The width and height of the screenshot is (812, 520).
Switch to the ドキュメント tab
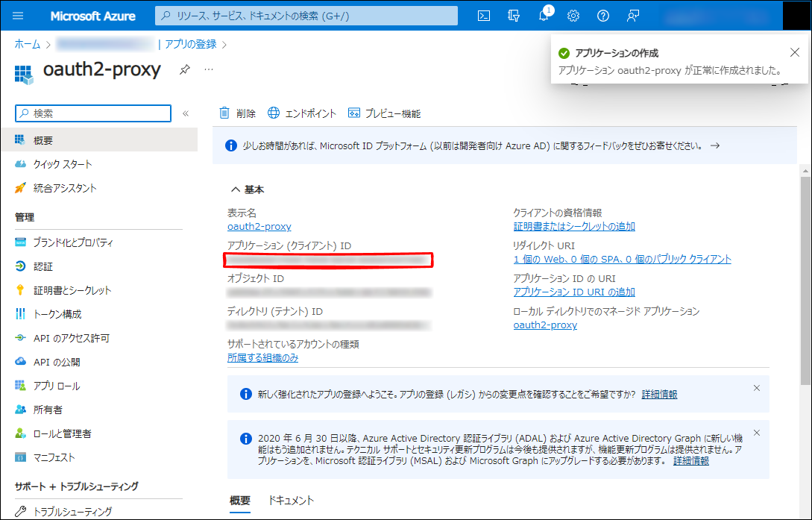[291, 501]
